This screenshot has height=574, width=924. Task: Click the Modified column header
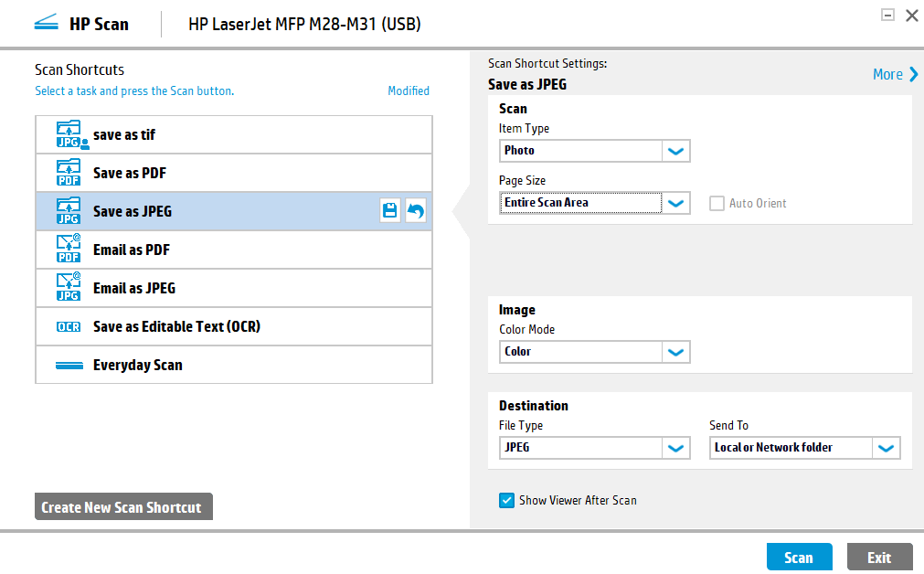(x=409, y=90)
